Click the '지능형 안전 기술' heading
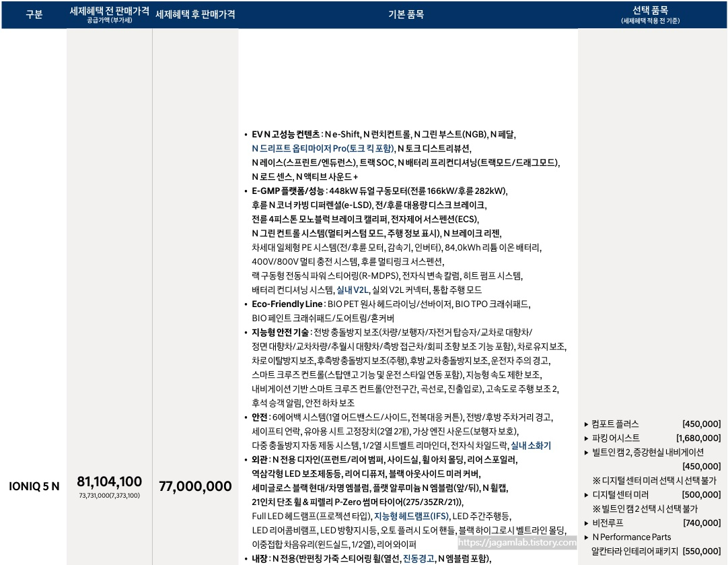 pyautogui.click(x=280, y=332)
